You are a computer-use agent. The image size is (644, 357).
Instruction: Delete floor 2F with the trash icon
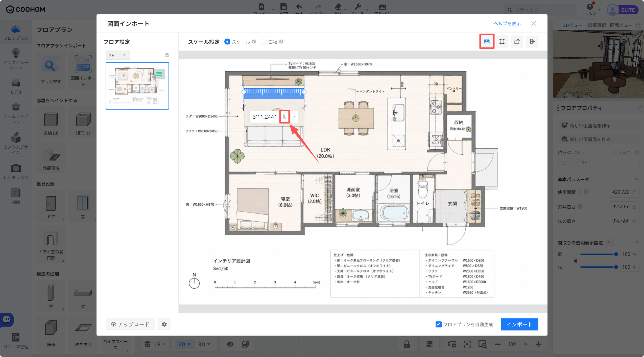pyautogui.click(x=167, y=55)
